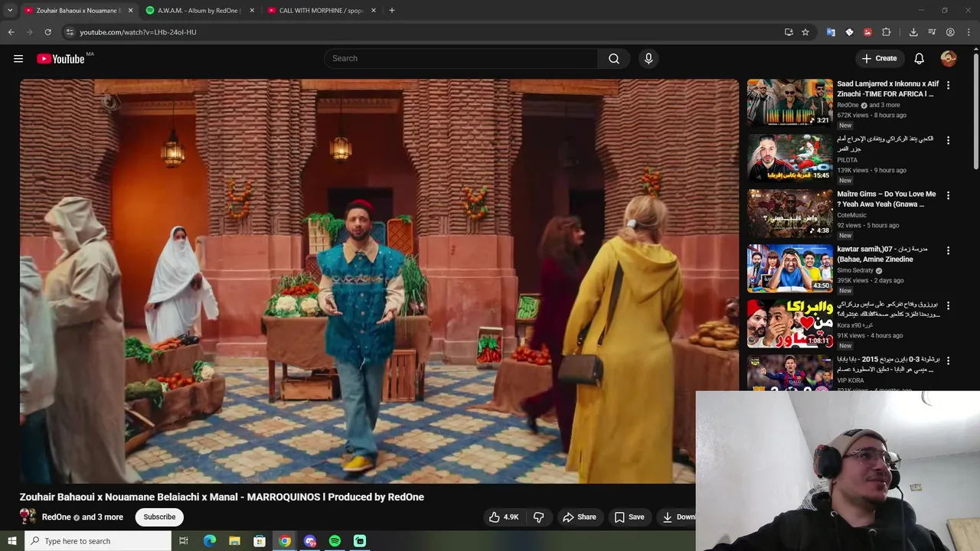Dislike the video with thumbs down
The width and height of the screenshot is (980, 551).
coord(539,517)
